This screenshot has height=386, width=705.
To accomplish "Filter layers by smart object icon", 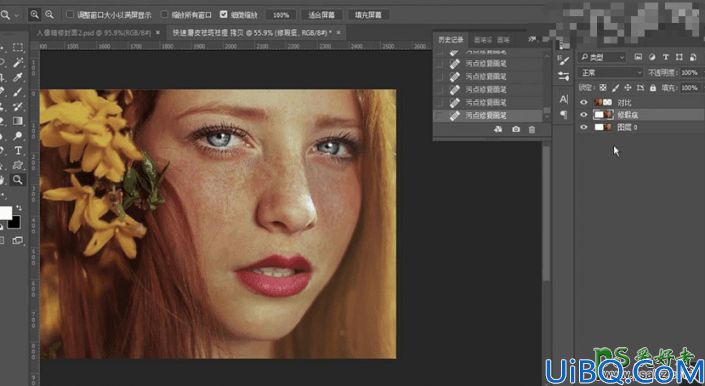I will point(693,57).
